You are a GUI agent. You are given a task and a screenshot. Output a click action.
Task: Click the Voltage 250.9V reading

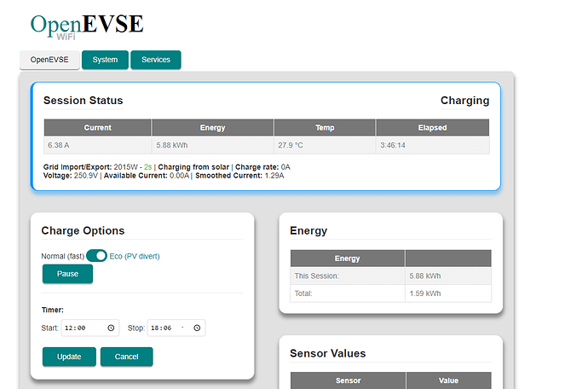click(x=71, y=176)
